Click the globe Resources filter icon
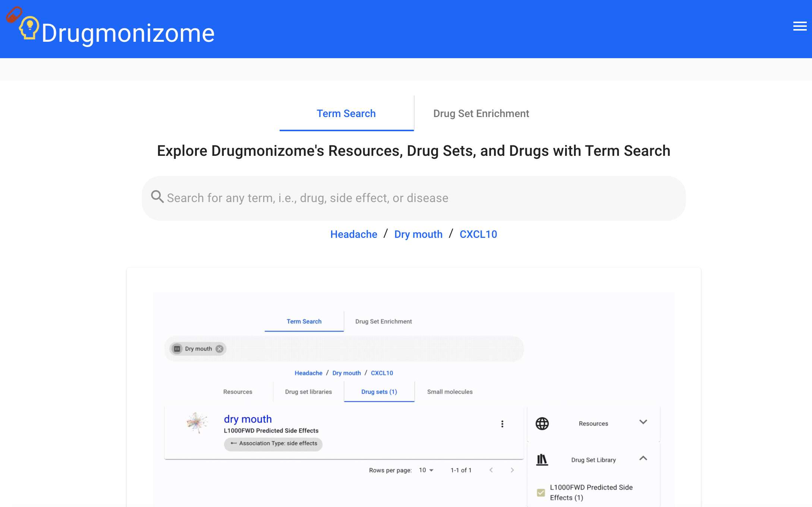The height and width of the screenshot is (507, 812). (542, 423)
